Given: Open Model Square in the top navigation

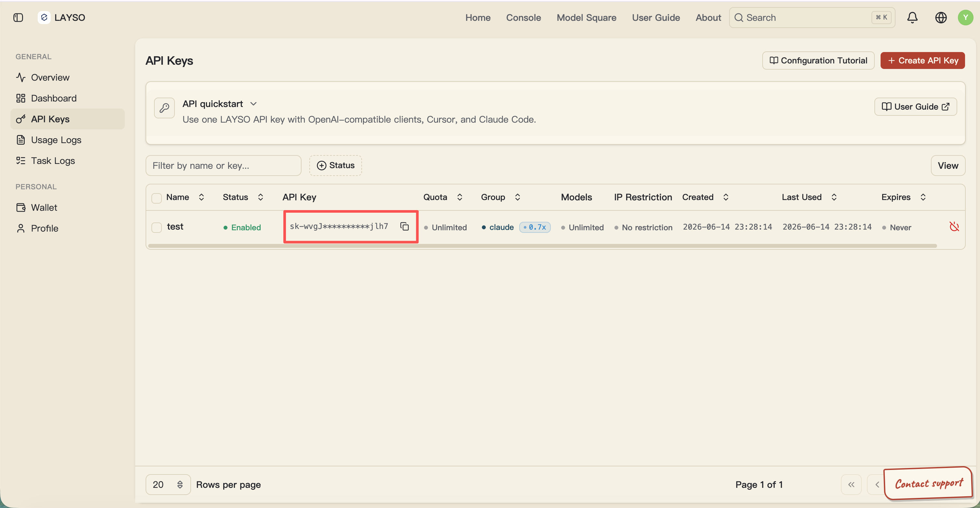Looking at the screenshot, I should 586,18.
